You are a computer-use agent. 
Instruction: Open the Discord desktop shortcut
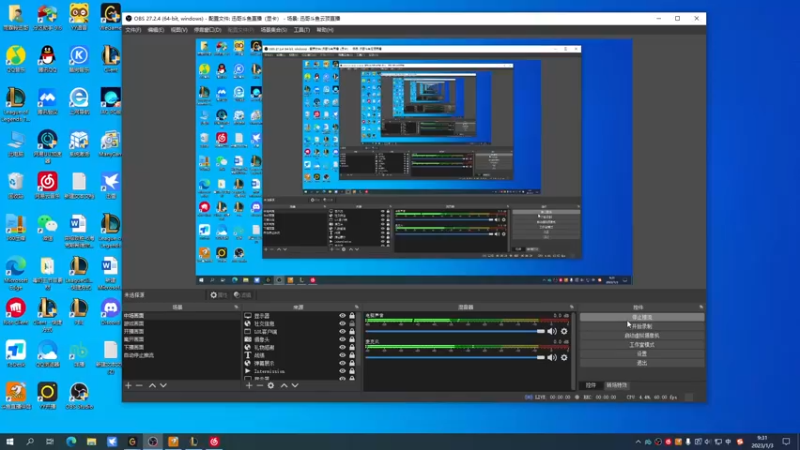110,312
